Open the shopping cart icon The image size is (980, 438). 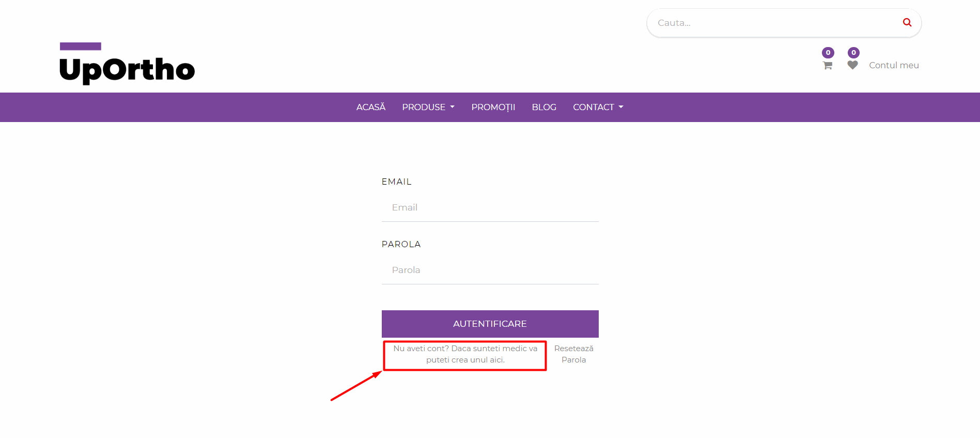click(x=828, y=65)
